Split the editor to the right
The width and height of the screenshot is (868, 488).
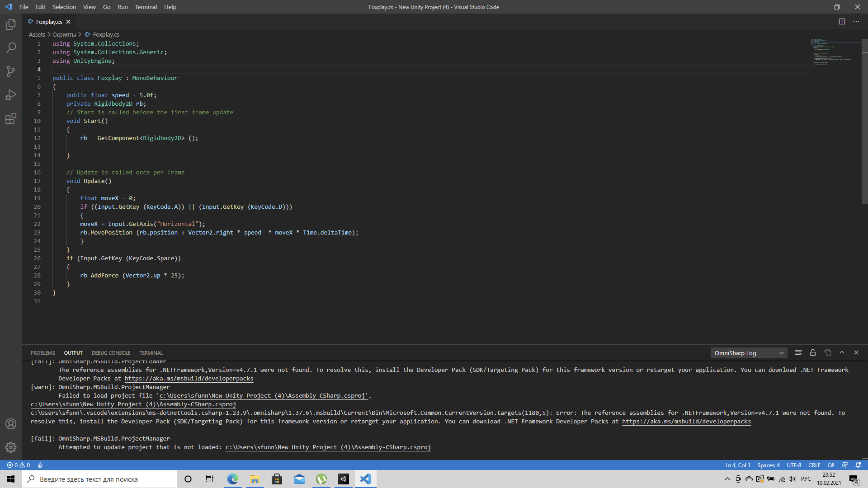[x=842, y=22]
